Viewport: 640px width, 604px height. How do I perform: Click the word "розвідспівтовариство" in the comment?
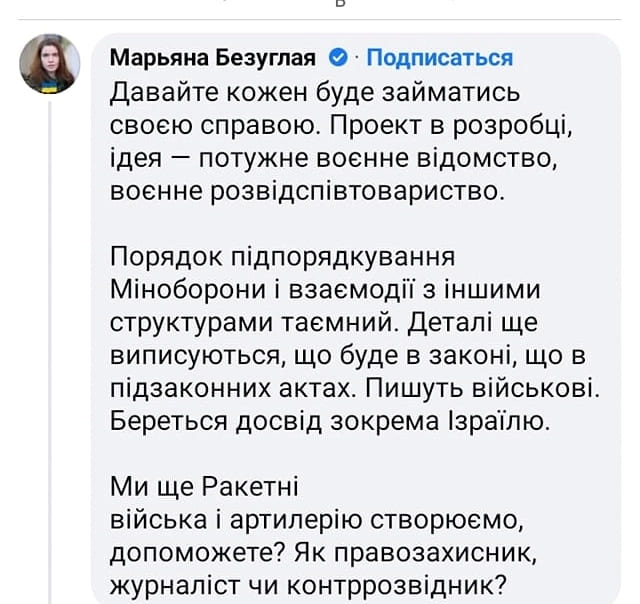[x=375, y=191]
